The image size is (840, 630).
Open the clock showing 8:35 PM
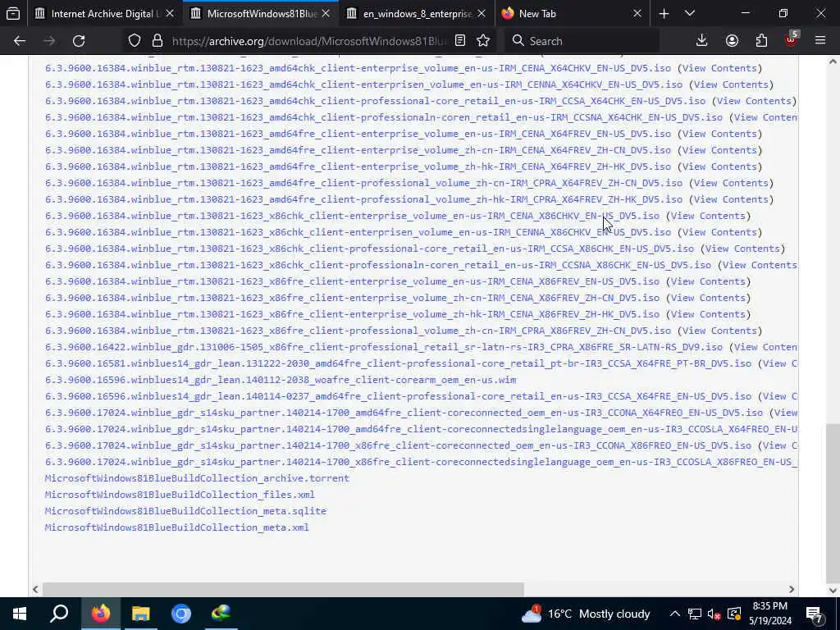pyautogui.click(x=769, y=614)
